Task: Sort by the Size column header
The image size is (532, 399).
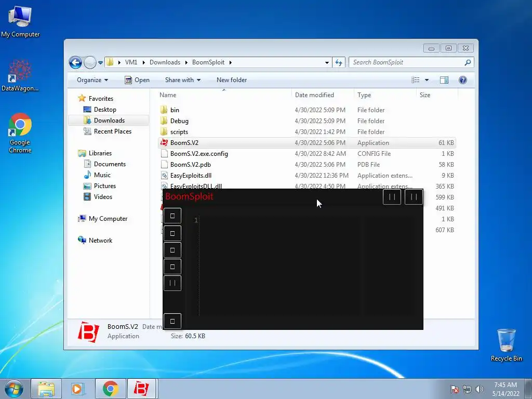Action: [x=437, y=95]
